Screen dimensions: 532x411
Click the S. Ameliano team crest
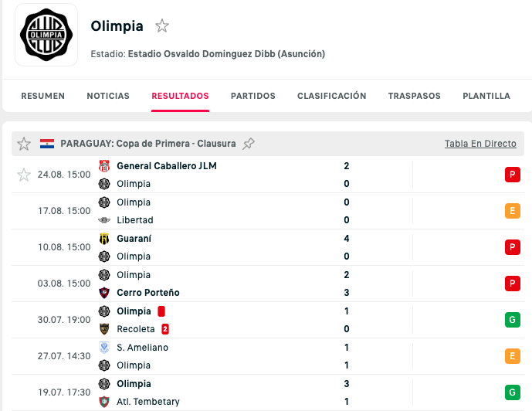[x=104, y=348]
